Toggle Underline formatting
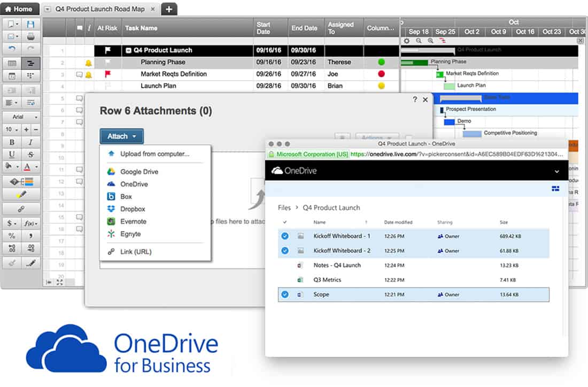 (12, 154)
